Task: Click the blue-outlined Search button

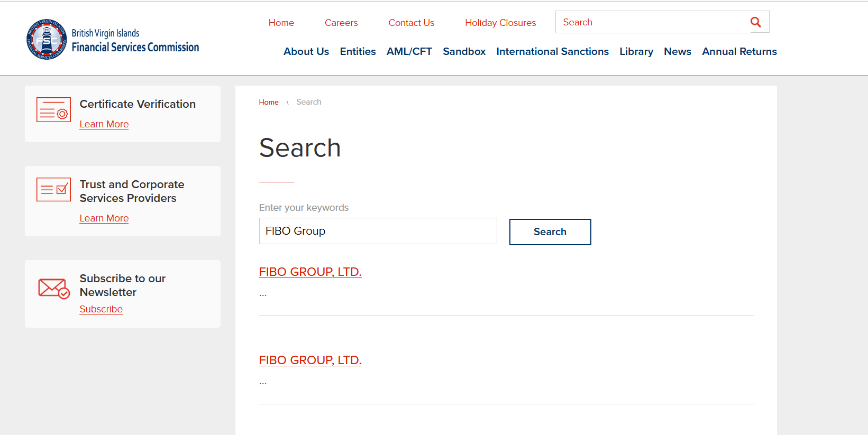Action: (x=550, y=232)
